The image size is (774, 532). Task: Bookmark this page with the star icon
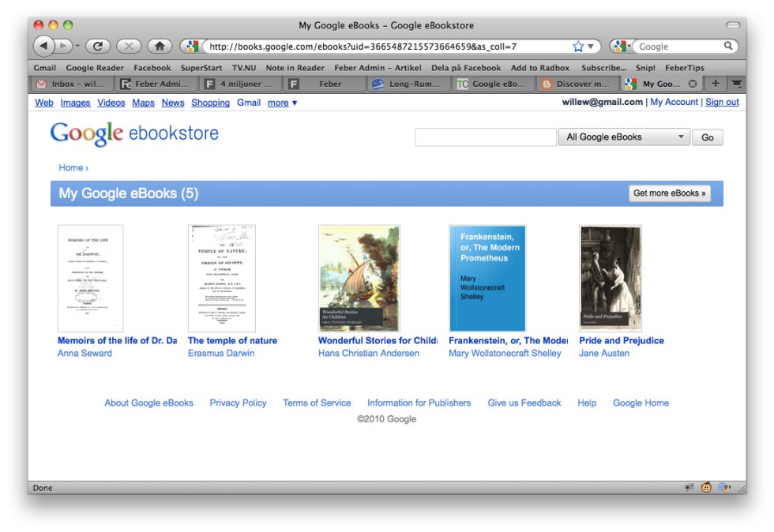(x=578, y=47)
